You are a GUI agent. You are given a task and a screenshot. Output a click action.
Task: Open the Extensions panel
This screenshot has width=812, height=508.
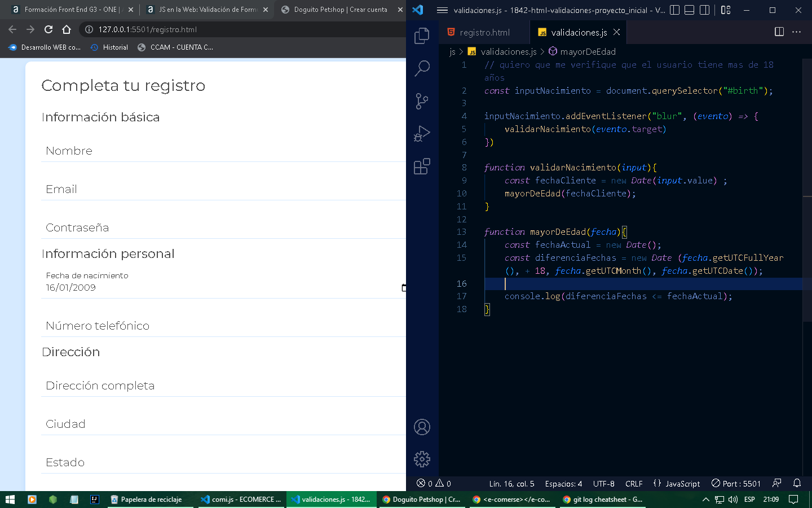pos(422,167)
